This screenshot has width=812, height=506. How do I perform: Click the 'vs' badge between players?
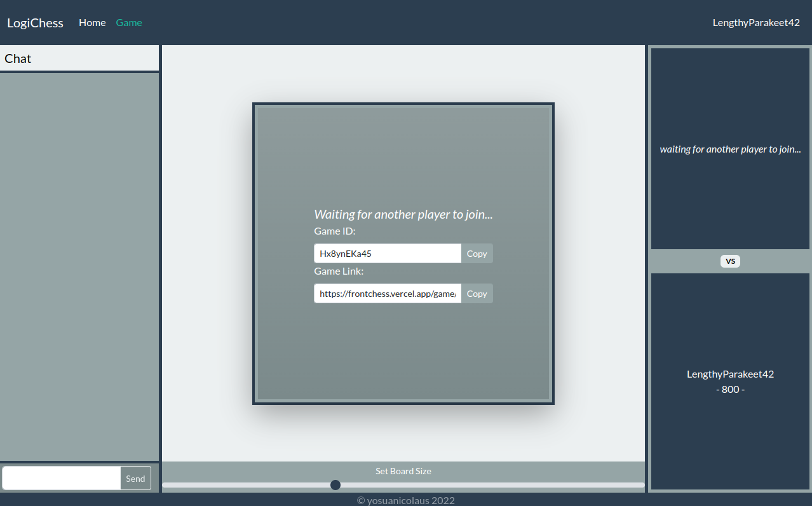tap(730, 261)
